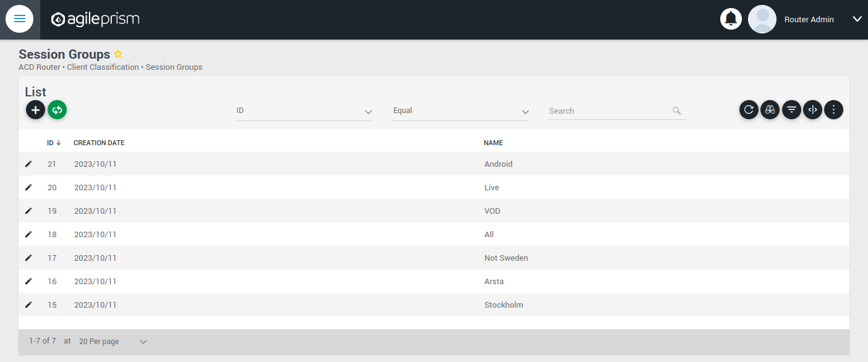Click the filter icon in the toolbar
This screenshot has width=868, height=362.
791,109
